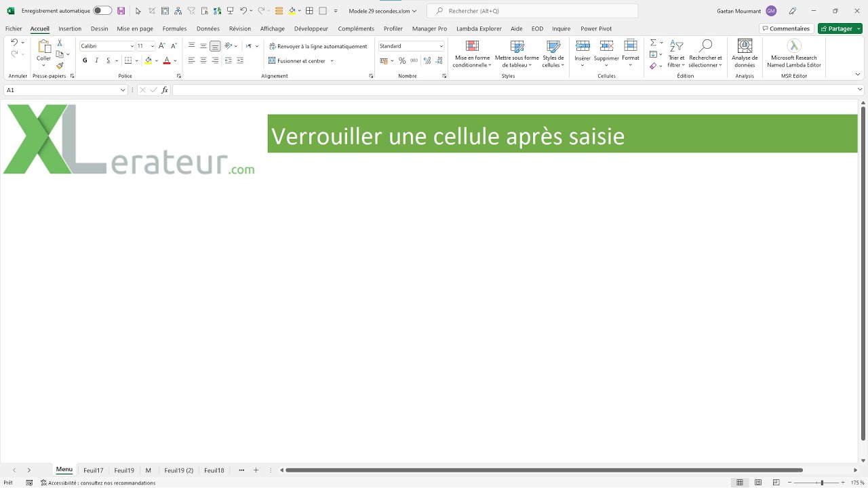Open Rechercher et sélectionner menu
This screenshot has height=488, width=868.
[x=705, y=54]
